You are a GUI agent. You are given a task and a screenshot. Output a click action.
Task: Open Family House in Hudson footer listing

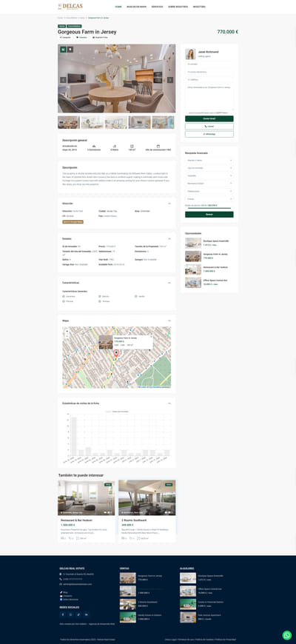(149, 616)
